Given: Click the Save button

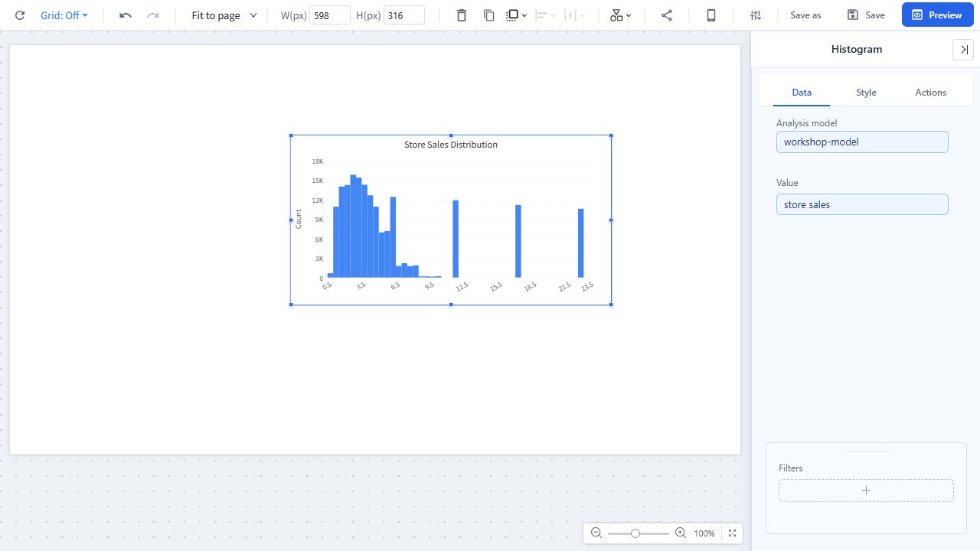Looking at the screenshot, I should point(866,15).
